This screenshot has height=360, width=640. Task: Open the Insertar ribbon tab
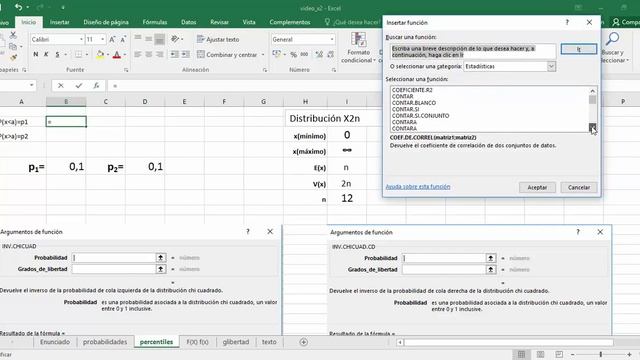[x=60, y=22]
